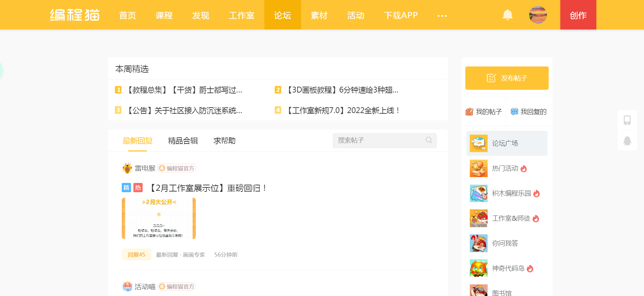The image size is (644, 296).
Task: Expand the more menu (three dots)
Action: click(442, 16)
